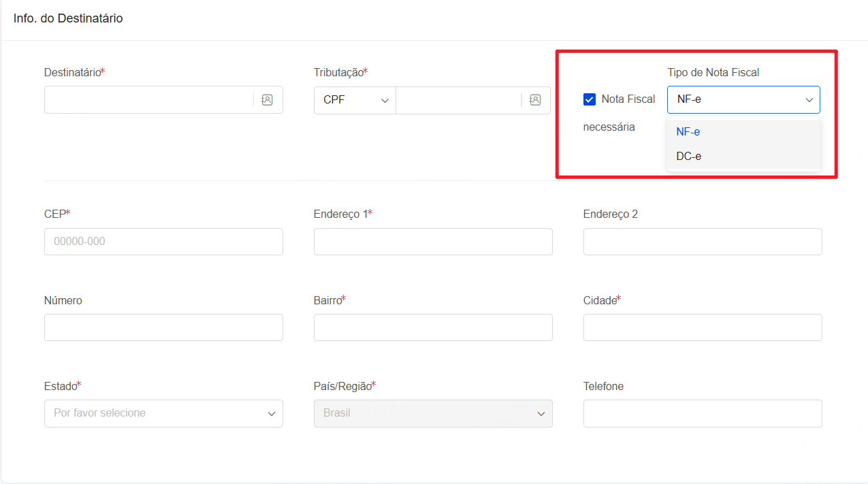This screenshot has height=484, width=868.
Task: Click into the Endereço 1 field
Action: point(433,242)
